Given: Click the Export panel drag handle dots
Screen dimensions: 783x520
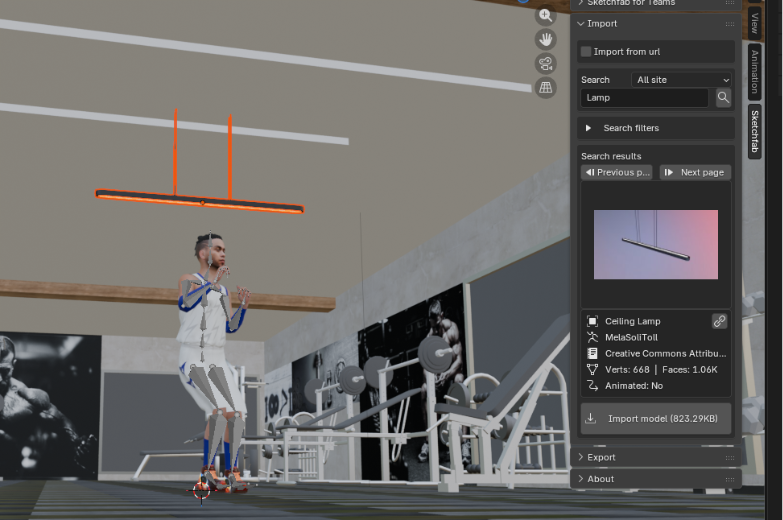Looking at the screenshot, I should [x=730, y=458].
